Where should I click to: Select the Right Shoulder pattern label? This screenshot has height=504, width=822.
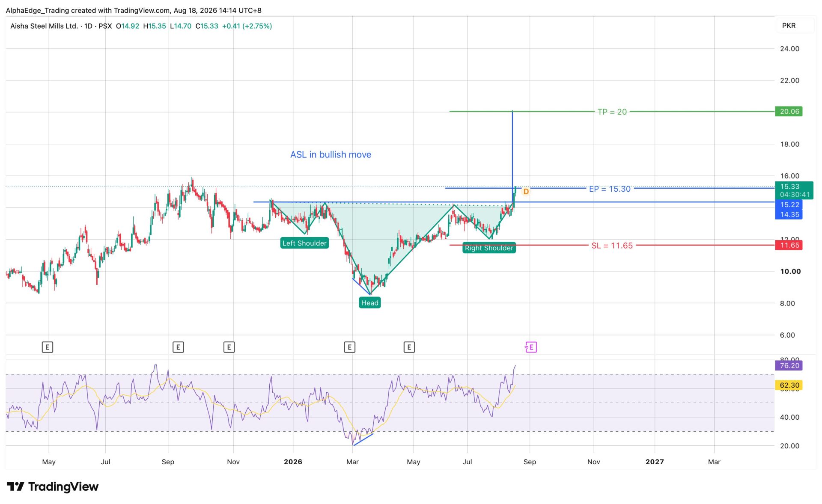[x=489, y=248]
